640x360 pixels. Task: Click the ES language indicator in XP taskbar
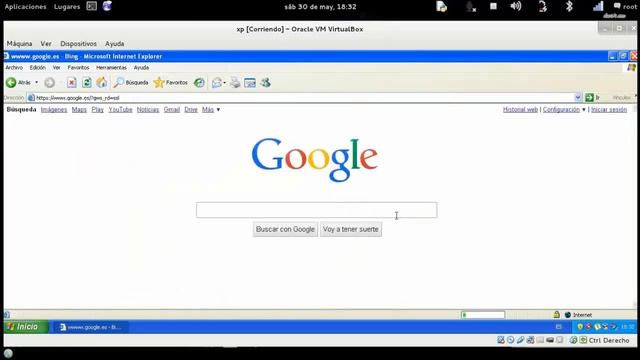(x=559, y=327)
